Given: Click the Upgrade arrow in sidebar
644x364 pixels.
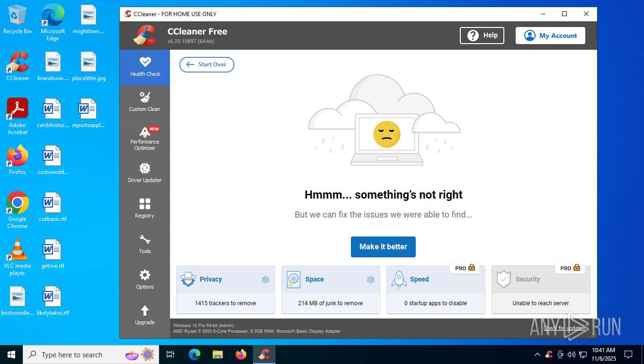Looking at the screenshot, I should (145, 311).
